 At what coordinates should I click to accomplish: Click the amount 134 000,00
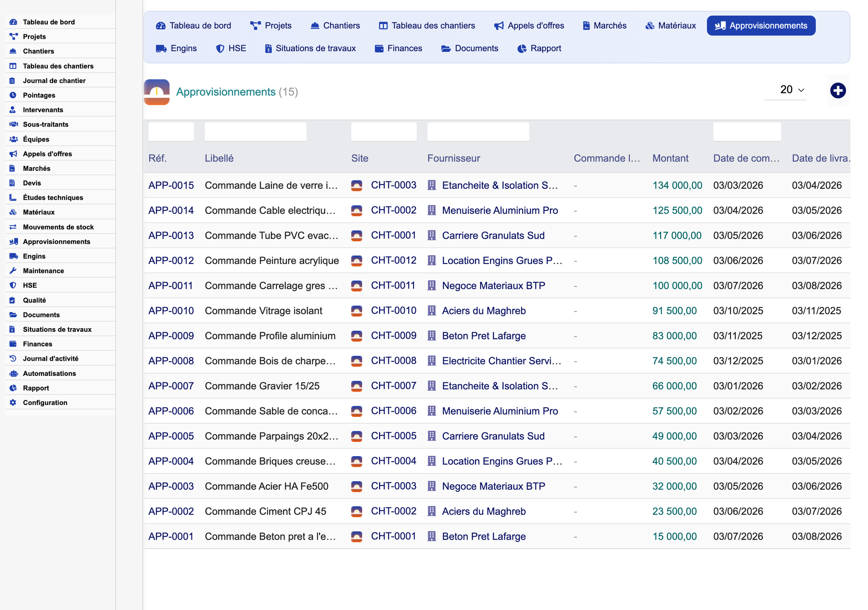(x=677, y=185)
